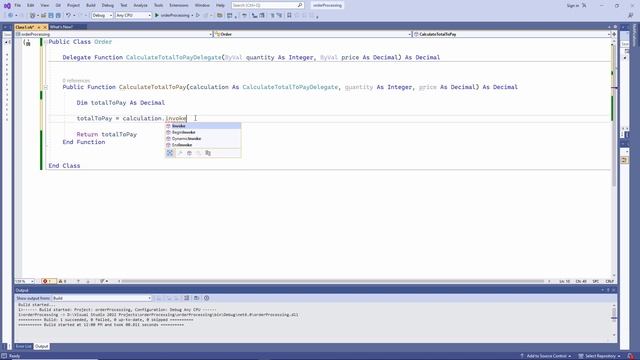Click the bookmark toolbar icon

(x=289, y=16)
